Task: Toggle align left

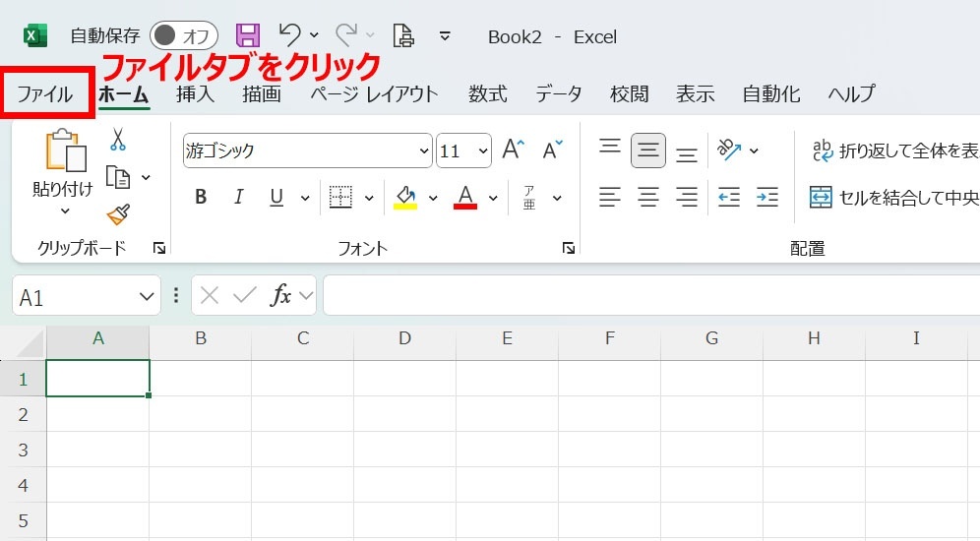Action: tap(609, 198)
